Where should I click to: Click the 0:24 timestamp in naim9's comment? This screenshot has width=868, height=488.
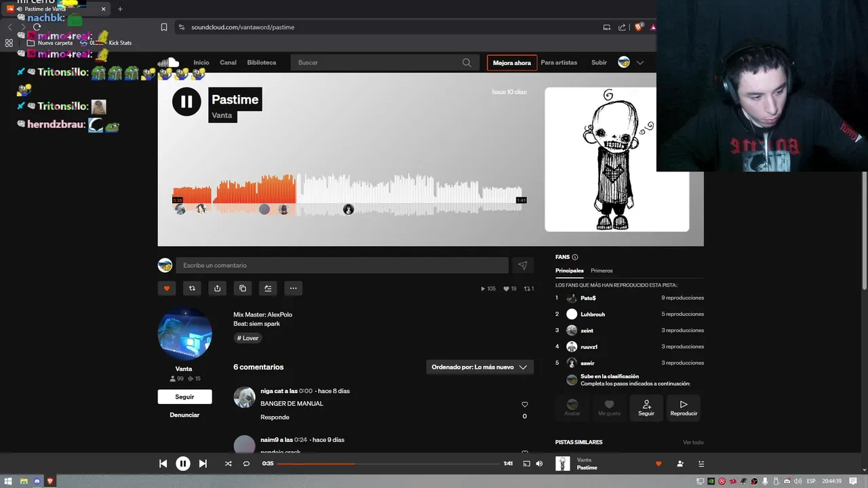[300, 440]
